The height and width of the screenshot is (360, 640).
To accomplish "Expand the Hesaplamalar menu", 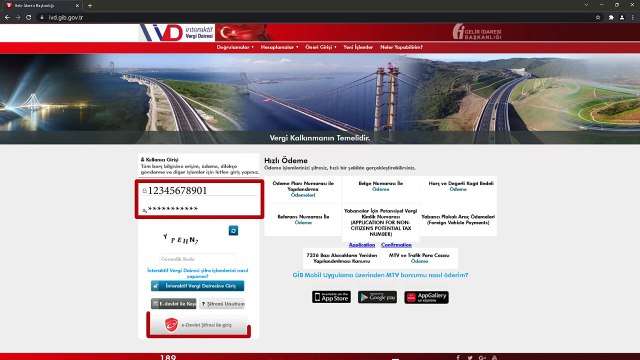I will pos(280,47).
